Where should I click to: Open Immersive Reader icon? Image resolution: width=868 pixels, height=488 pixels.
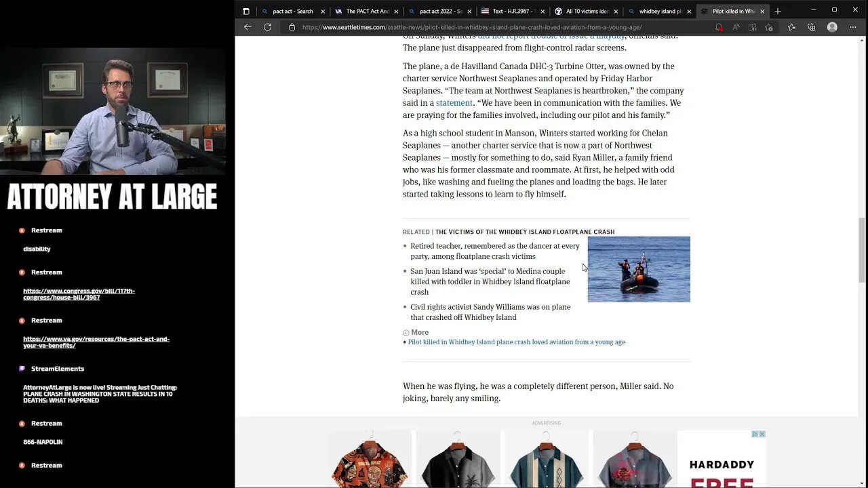(752, 27)
